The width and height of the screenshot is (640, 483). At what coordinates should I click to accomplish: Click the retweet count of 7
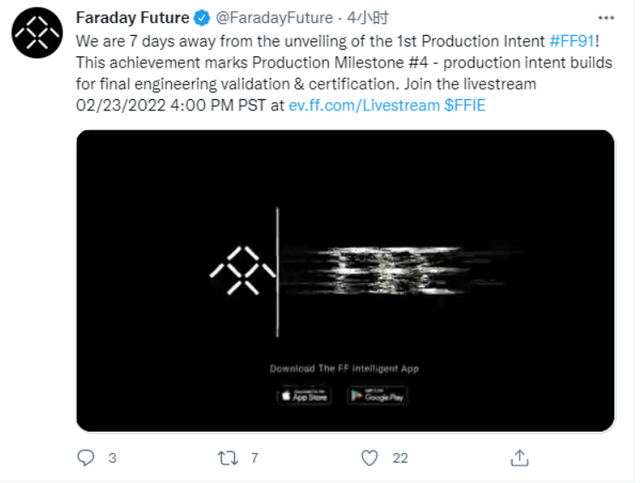click(255, 458)
